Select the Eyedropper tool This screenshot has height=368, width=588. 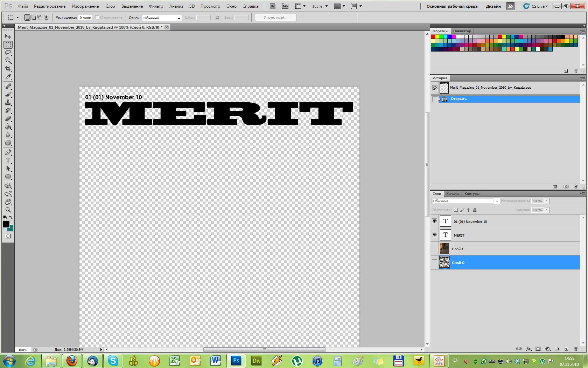point(8,77)
